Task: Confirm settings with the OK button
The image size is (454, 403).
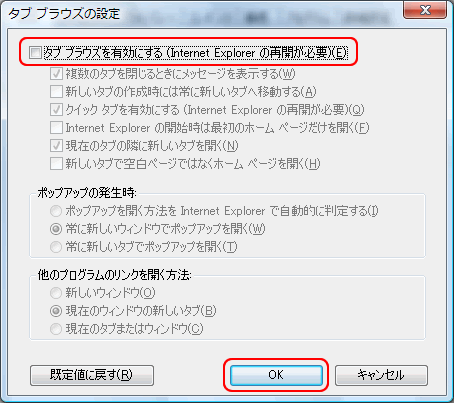Action: 276,375
